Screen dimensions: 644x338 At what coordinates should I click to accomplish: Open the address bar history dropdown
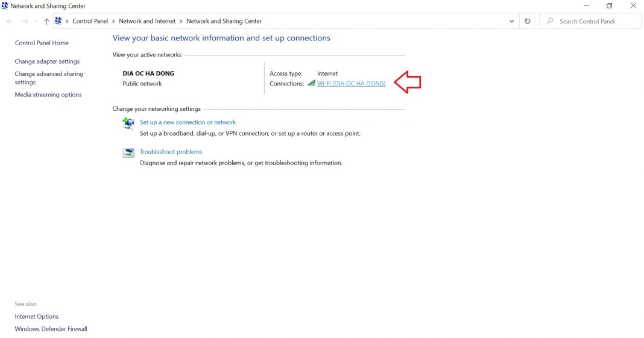(x=512, y=21)
